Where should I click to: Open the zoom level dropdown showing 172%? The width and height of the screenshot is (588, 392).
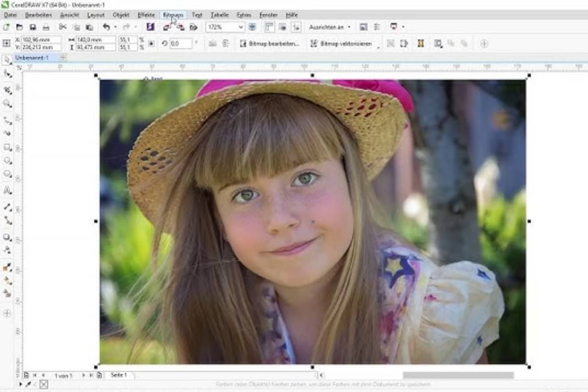241,27
